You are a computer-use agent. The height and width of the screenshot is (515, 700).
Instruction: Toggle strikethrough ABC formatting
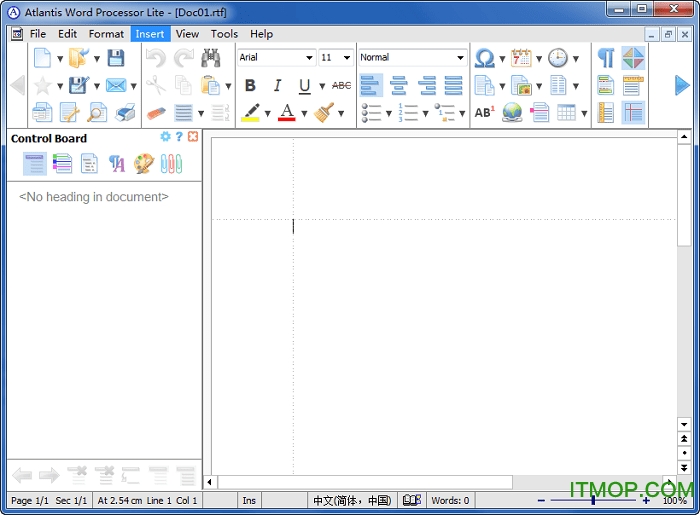click(342, 85)
